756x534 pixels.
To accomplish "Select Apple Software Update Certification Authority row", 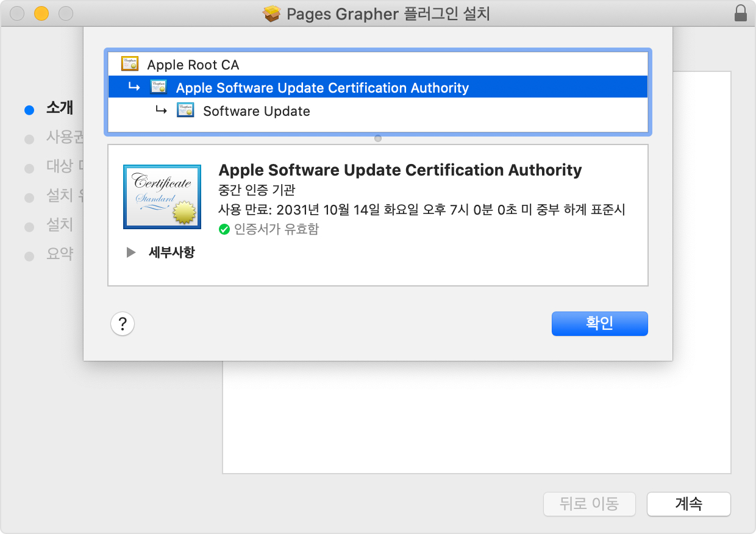I will coord(377,87).
